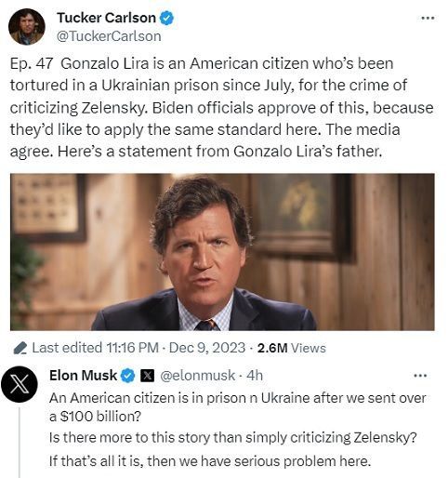Click the Tucker Carlson display name
Image resolution: width=448 pixels, height=478 pixels.
[x=106, y=18]
